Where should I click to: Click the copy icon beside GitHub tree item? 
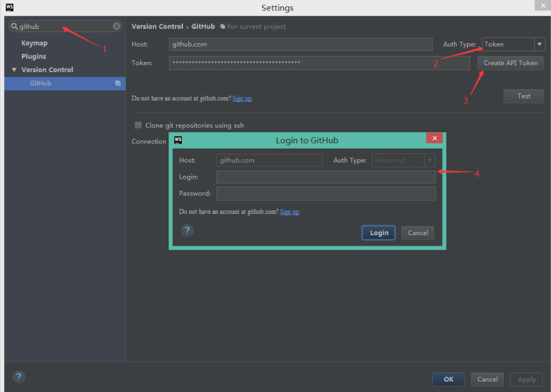[x=118, y=83]
